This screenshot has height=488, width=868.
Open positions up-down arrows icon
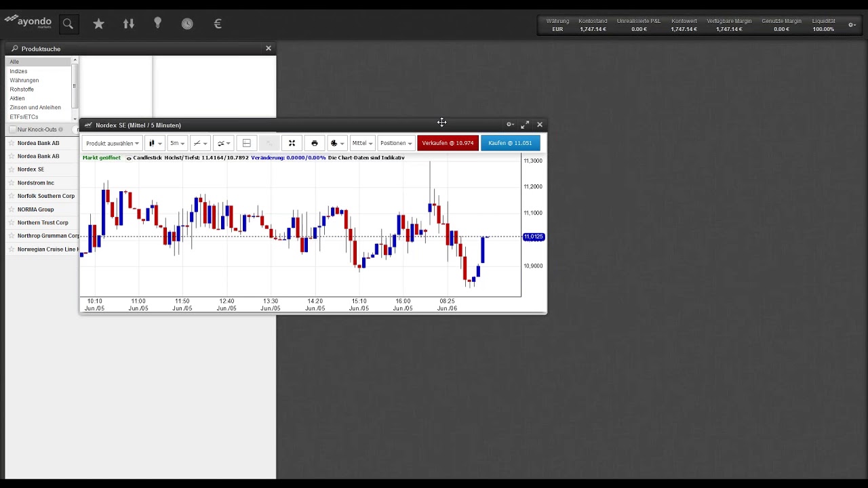tap(129, 24)
